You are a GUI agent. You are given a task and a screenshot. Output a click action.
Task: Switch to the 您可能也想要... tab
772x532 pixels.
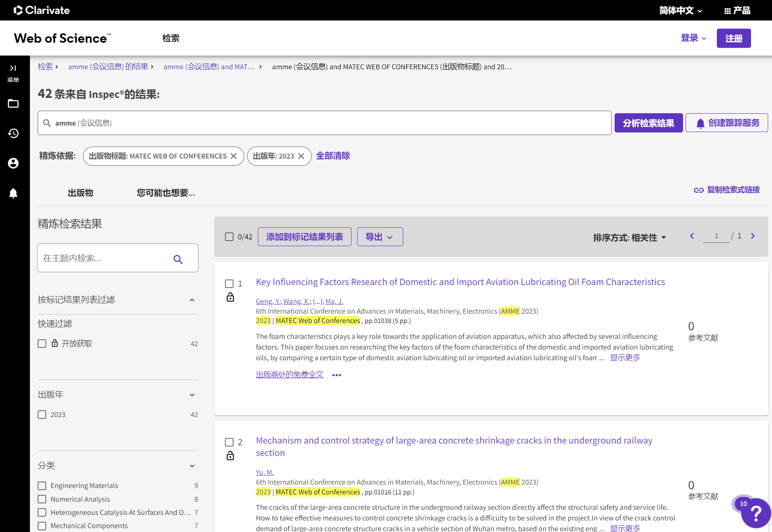(x=166, y=193)
